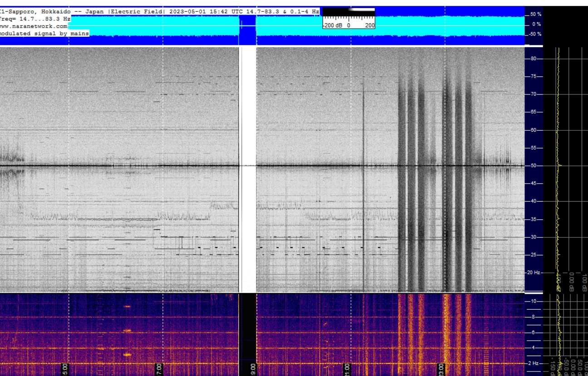This screenshot has height=376, width=588.
Task: Click the -200 dB to 200 color scale bar
Action: pos(349,18)
